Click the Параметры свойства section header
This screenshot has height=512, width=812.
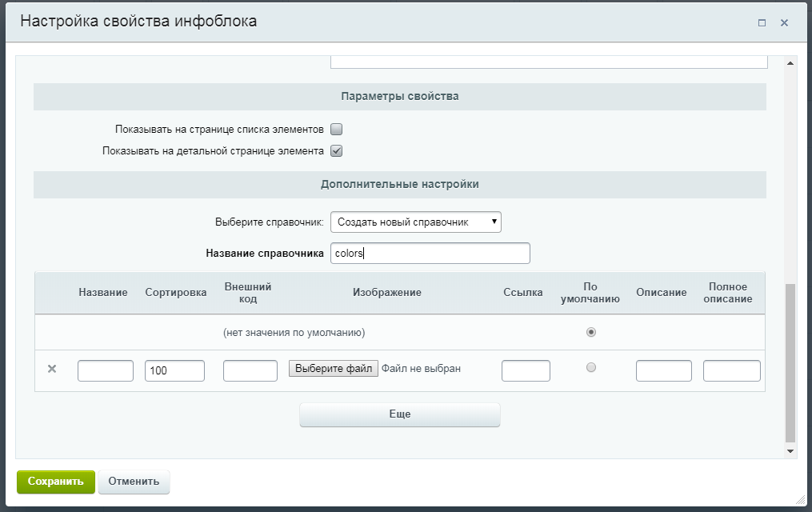pos(400,96)
